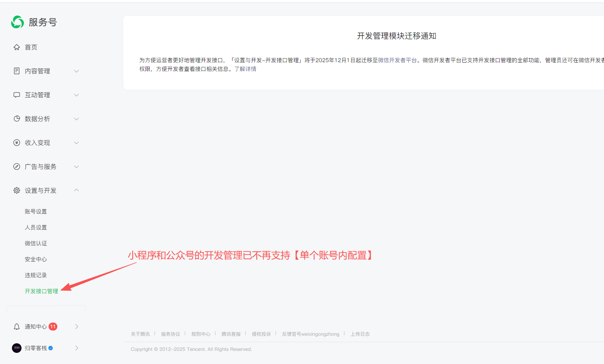The width and height of the screenshot is (604, 364).
Task: Open 违规记录 submenu item
Action: (36, 275)
